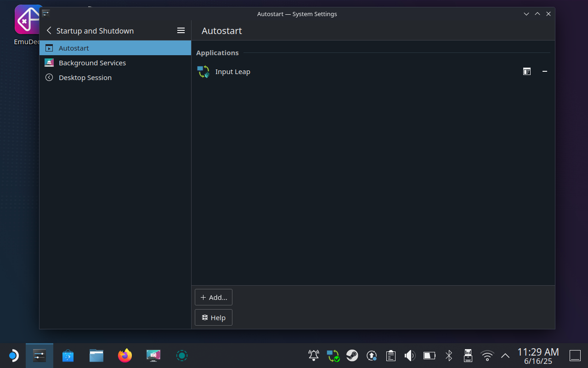Open Bluetooth settings from the tray
Viewport: 588px width, 368px height.
448,356
